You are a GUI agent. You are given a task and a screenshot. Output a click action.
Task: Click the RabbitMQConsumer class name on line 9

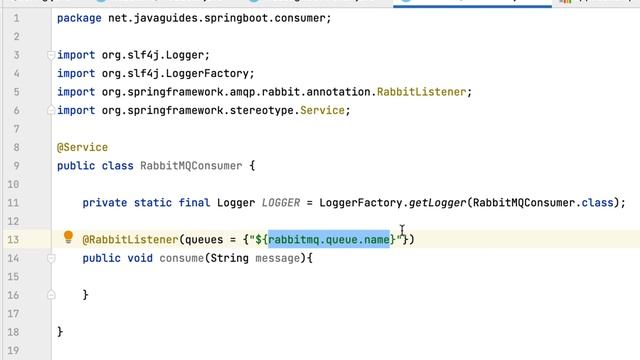[191, 166]
